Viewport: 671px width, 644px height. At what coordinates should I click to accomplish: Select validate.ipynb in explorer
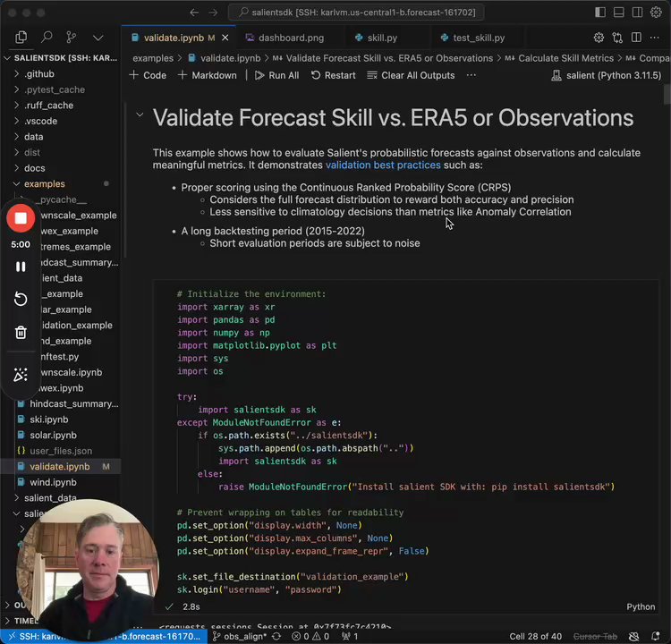pyautogui.click(x=59, y=466)
